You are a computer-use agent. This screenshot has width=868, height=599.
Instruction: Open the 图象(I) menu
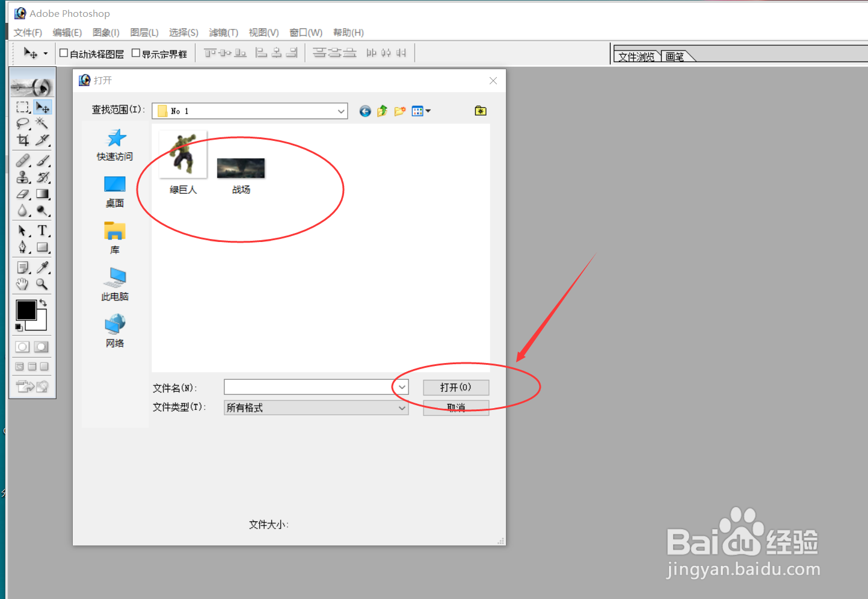click(x=106, y=33)
